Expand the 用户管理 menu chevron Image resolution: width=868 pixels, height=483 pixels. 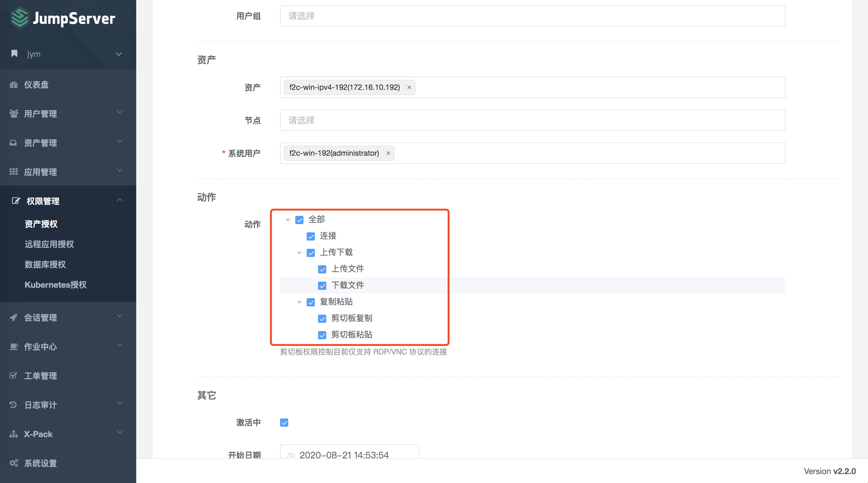(120, 112)
